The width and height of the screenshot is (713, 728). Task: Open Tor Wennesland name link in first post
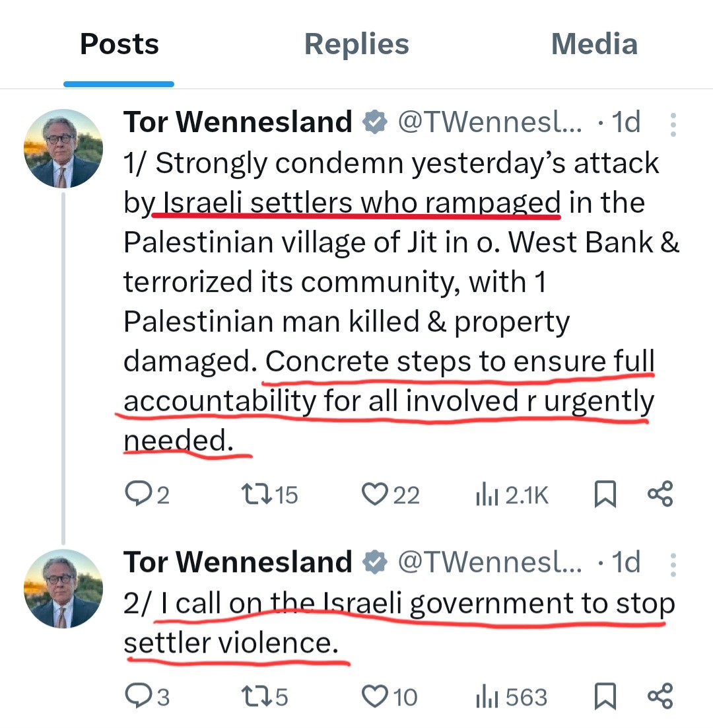point(238,122)
